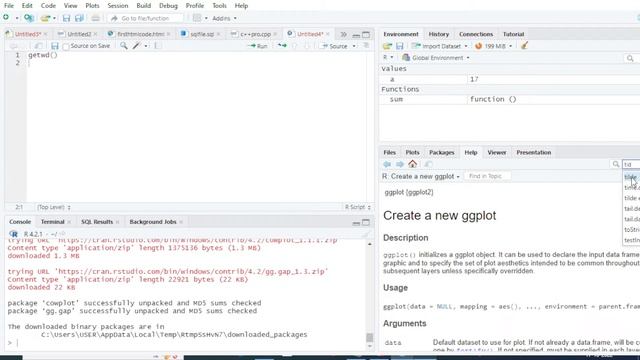Open the History tab
The width and height of the screenshot is (640, 360).
point(438,34)
